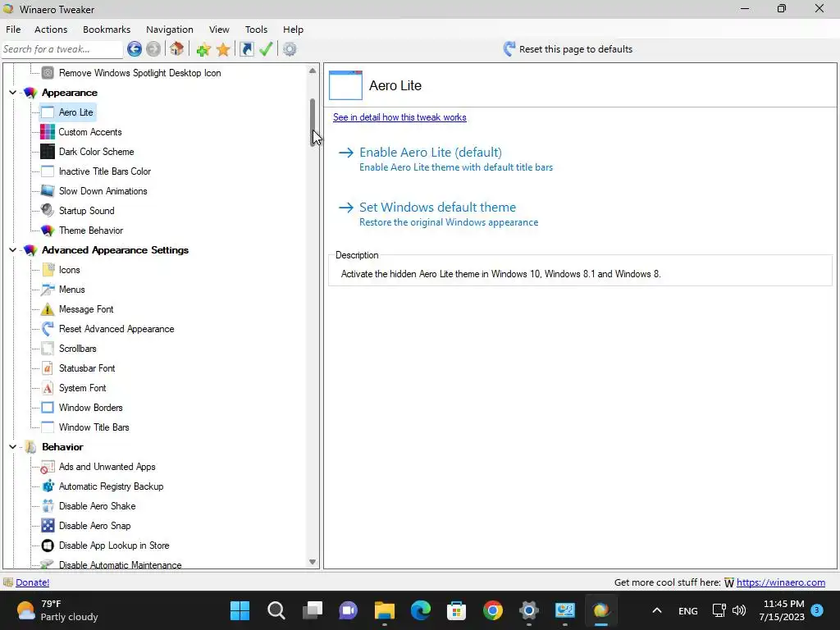Open File Explorer from the taskbar
The height and width of the screenshot is (630, 840).
(384, 610)
